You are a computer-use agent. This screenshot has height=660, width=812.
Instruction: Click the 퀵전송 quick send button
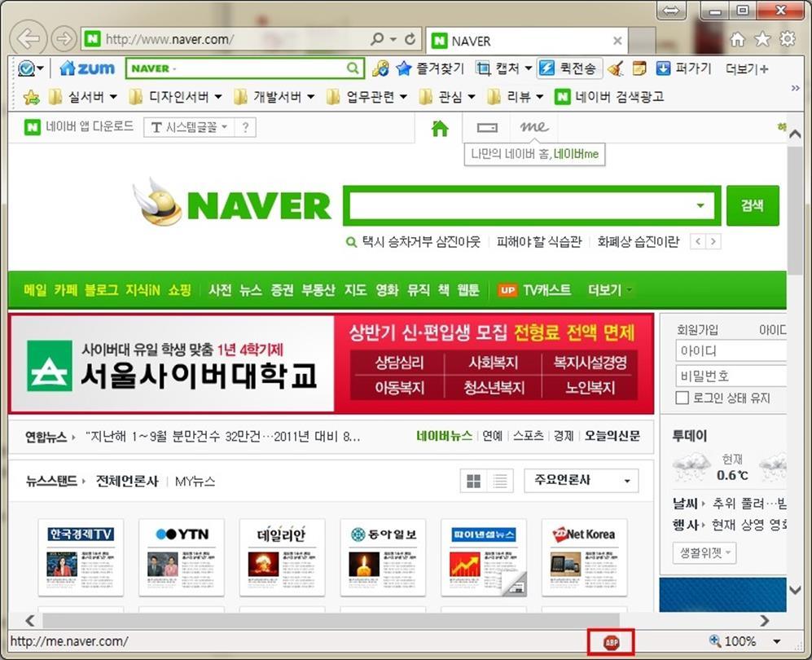569,68
